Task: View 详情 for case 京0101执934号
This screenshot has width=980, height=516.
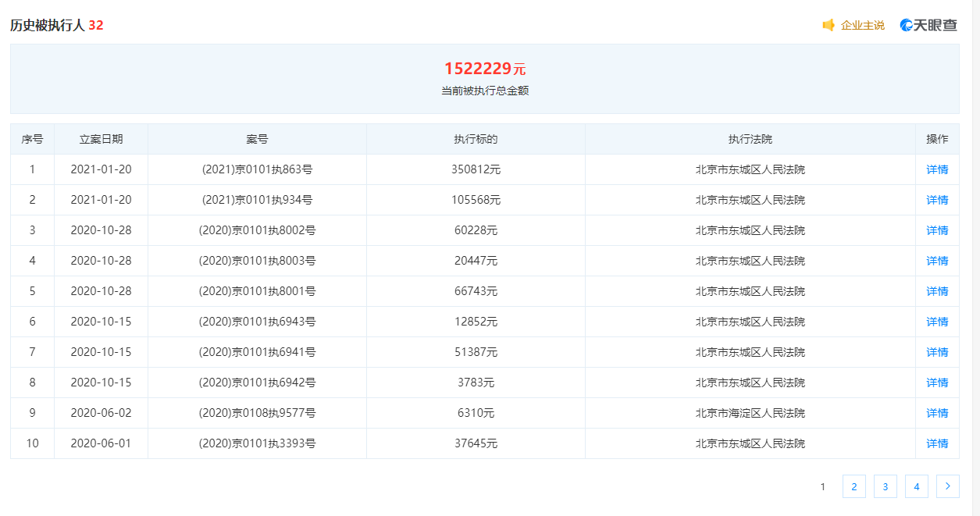Action: [937, 200]
